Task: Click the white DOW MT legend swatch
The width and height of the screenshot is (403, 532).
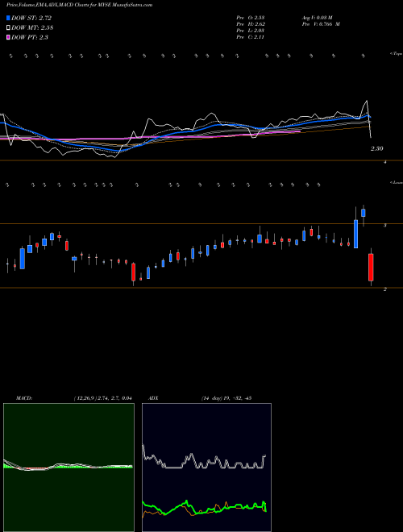Action: [x=9, y=28]
